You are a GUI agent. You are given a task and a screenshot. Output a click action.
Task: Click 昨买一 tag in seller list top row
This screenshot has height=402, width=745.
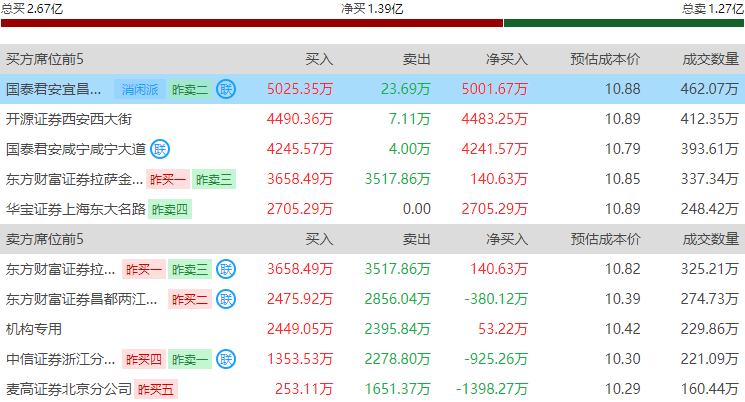[143, 269]
